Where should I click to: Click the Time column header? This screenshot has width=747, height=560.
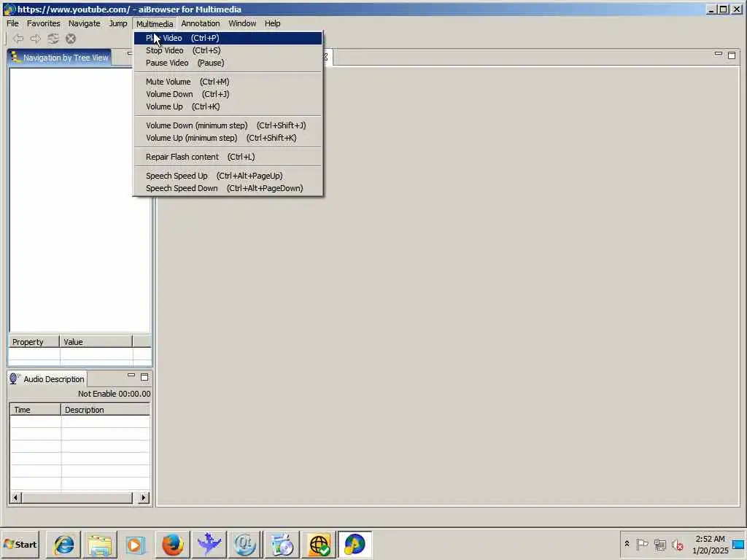coord(35,410)
